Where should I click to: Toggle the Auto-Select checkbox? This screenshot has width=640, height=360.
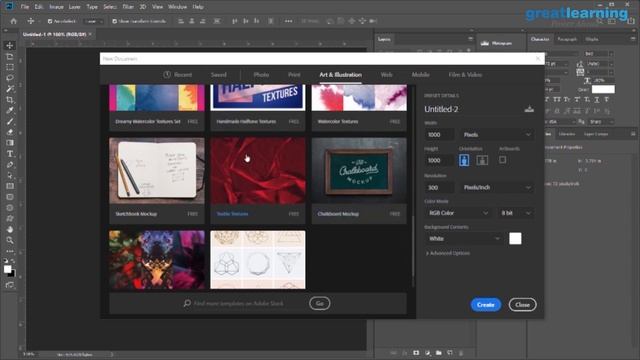tap(50, 21)
